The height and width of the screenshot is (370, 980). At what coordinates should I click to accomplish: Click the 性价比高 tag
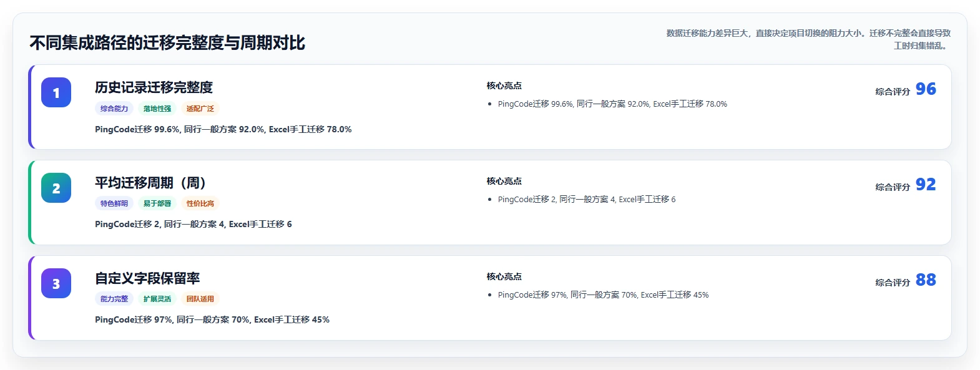click(200, 203)
